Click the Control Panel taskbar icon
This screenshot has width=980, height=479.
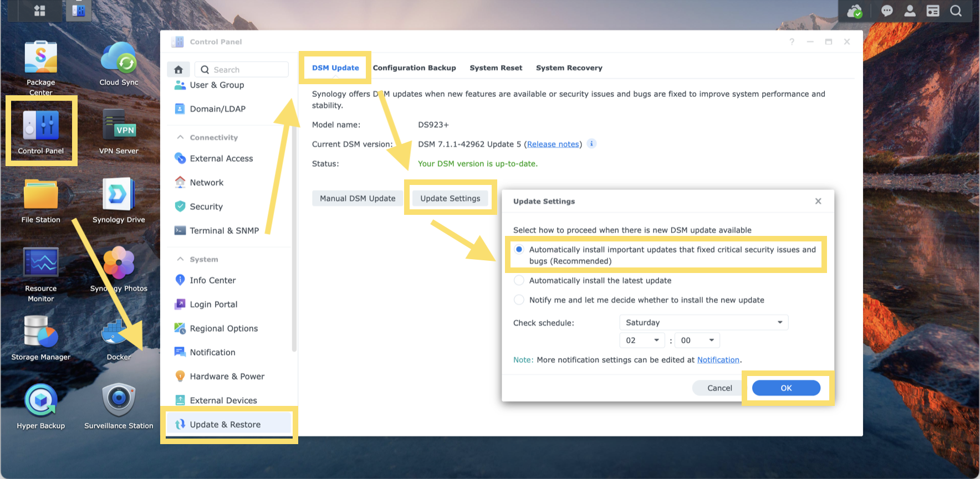click(x=79, y=11)
